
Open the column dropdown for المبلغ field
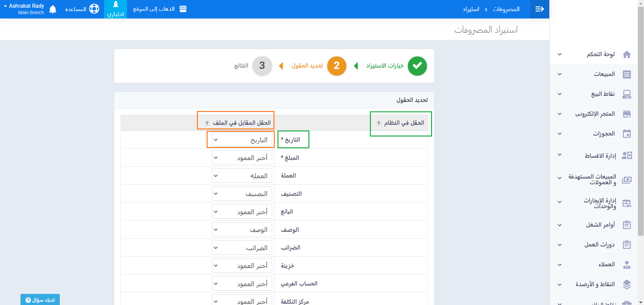point(242,158)
